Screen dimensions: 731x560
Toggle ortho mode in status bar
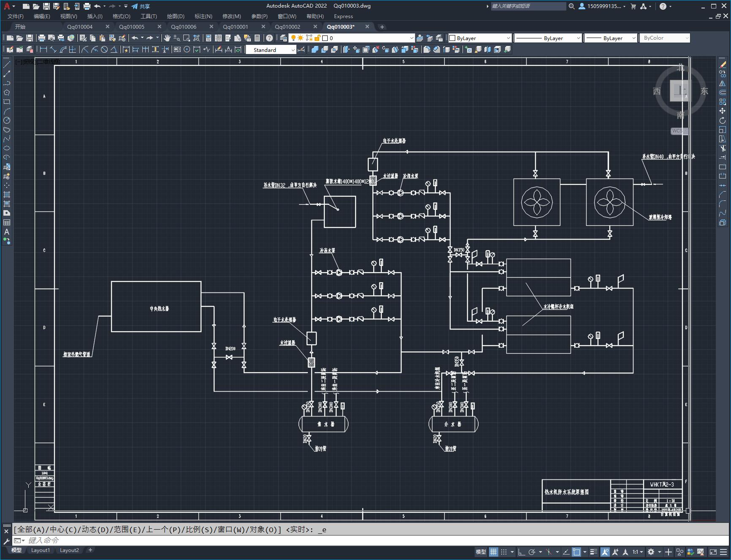(522, 552)
